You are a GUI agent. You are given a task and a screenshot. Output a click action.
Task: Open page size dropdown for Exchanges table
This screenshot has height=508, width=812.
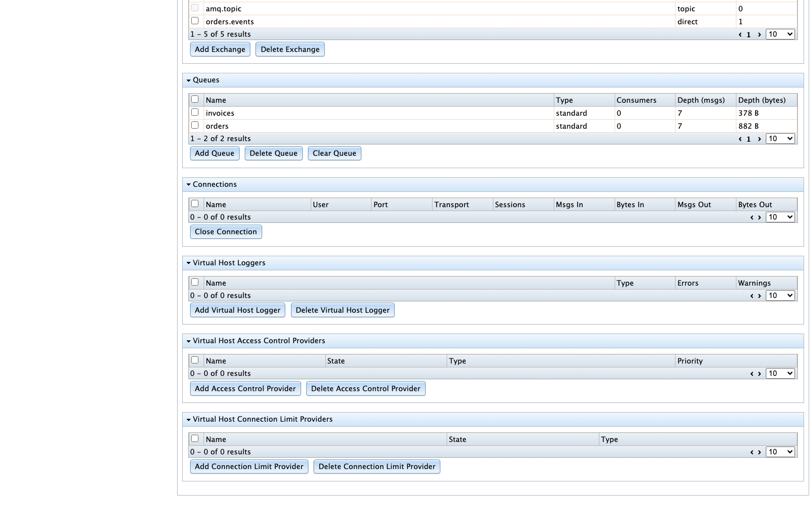780,34
